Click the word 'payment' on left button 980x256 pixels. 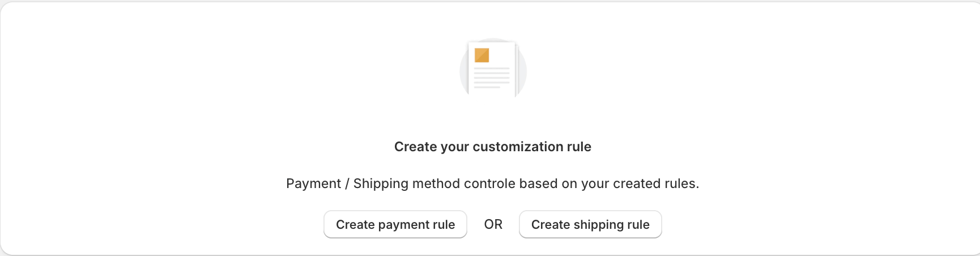pyautogui.click(x=404, y=225)
